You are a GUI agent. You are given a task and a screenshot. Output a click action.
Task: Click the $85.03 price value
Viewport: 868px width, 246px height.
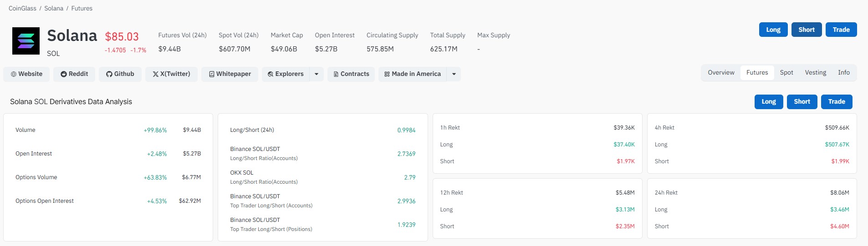point(122,37)
